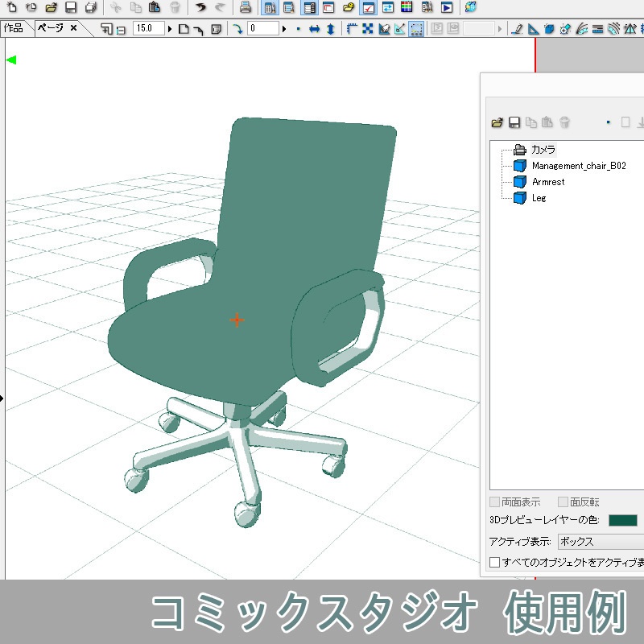Paste an object using the clipboard icon
The image size is (644, 644).
548,122
